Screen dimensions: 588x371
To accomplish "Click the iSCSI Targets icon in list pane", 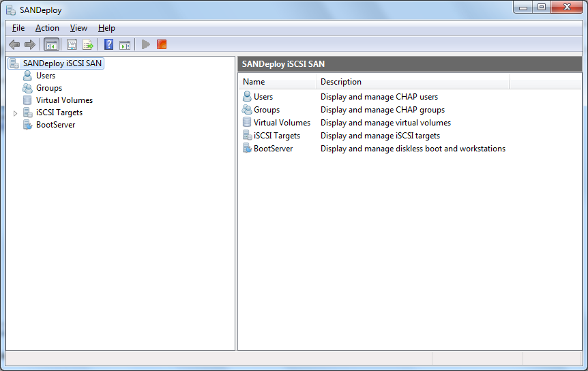I will 247,136.
